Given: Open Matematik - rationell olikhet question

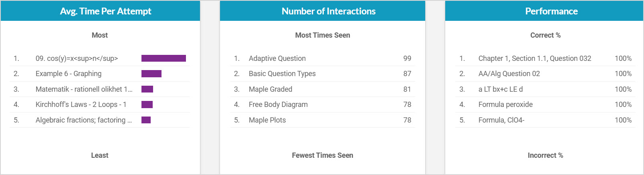Looking at the screenshot, I should (84, 89).
